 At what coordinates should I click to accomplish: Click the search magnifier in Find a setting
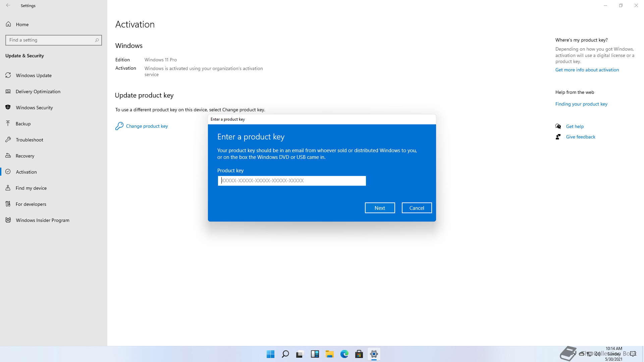coord(97,40)
